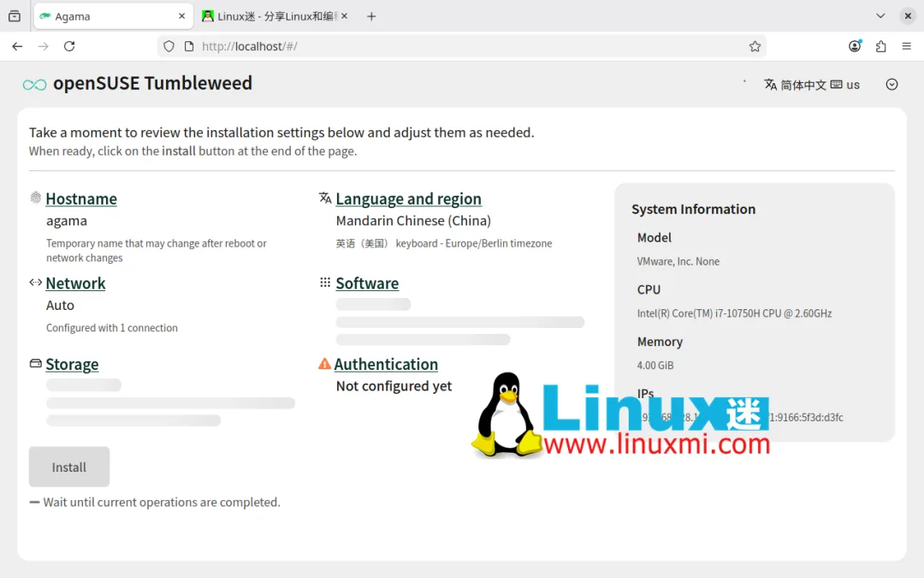Viewport: 924px width, 578px height.
Task: Open the Language and region link
Action: [x=408, y=199]
